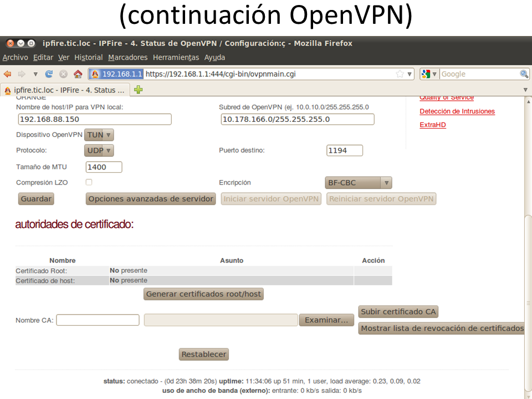Image resolution: width=532 pixels, height=399 pixels.
Task: Open the Herramientas menu
Action: click(x=176, y=58)
